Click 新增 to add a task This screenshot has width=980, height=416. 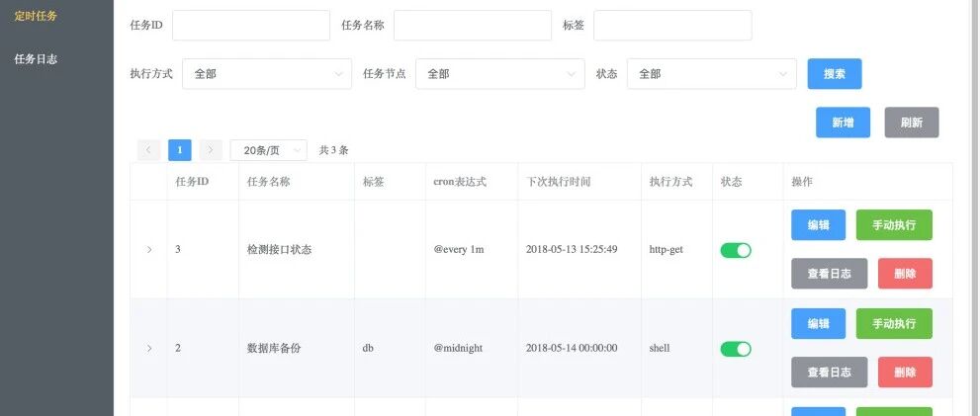843,123
